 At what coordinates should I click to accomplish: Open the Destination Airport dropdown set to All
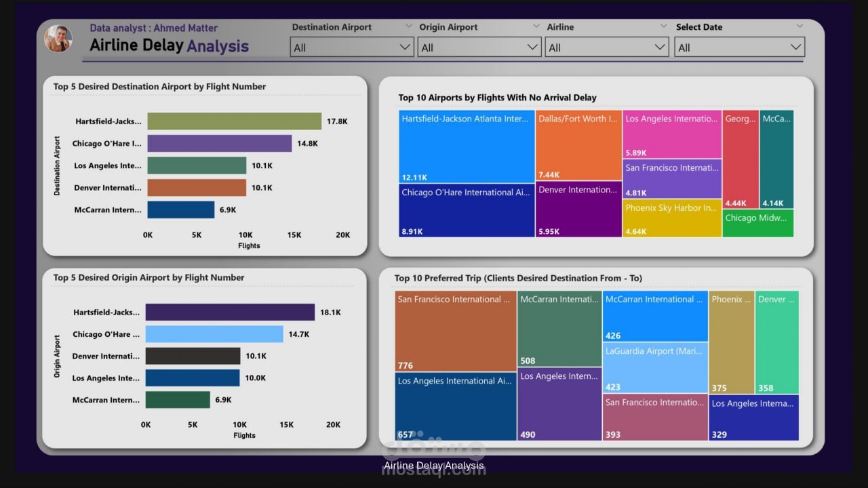click(x=352, y=47)
